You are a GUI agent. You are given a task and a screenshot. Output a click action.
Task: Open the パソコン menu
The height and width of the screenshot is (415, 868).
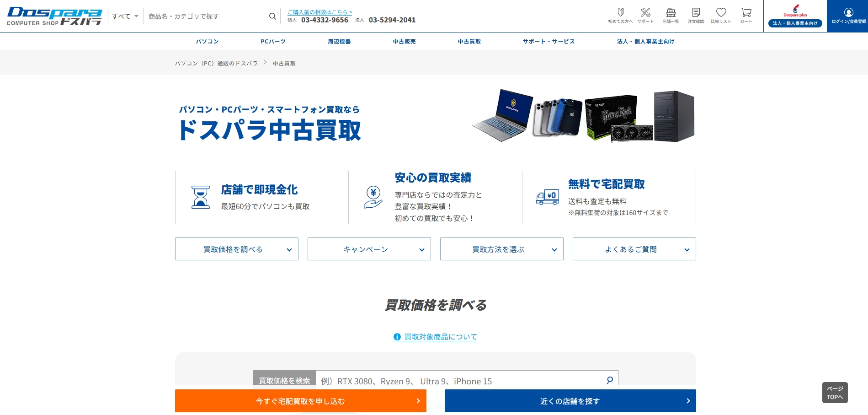pos(208,41)
